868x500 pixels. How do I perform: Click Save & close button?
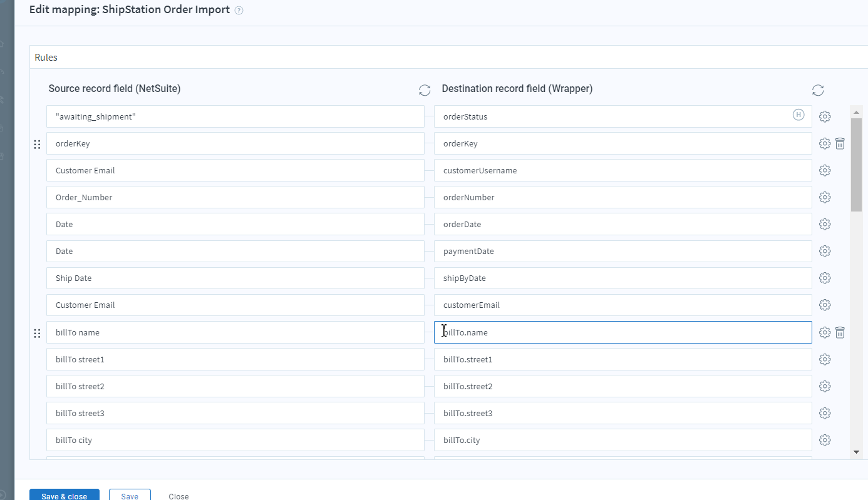[x=64, y=496]
